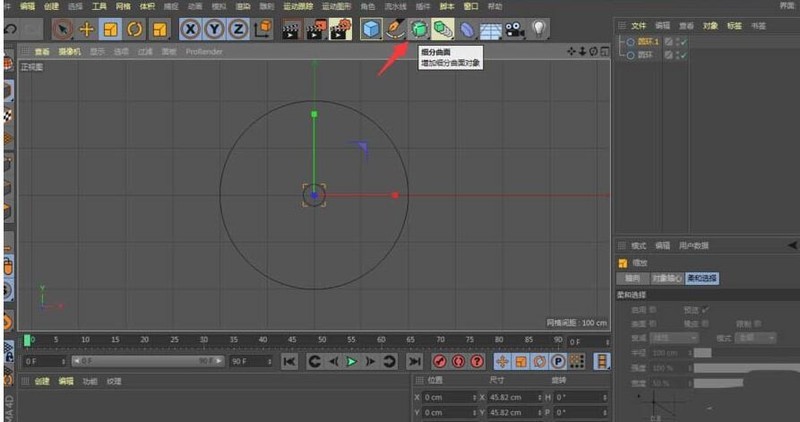Toggle the 圆环 object enable checkmark
Viewport: 800px width, 422px height.
[684, 55]
